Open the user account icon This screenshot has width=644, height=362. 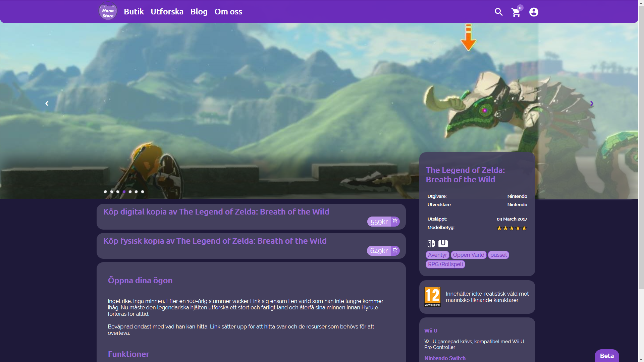tap(534, 12)
